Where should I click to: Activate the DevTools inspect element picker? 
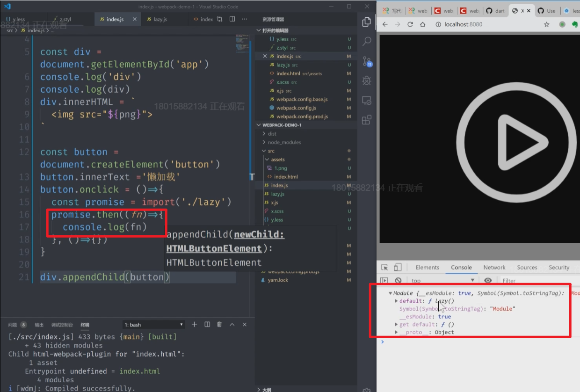click(384, 267)
